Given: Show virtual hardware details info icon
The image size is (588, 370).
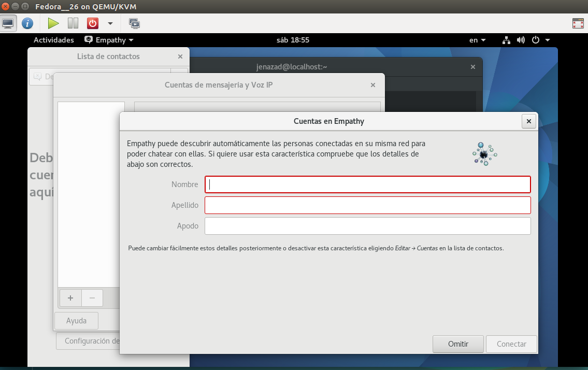Looking at the screenshot, I should point(27,23).
